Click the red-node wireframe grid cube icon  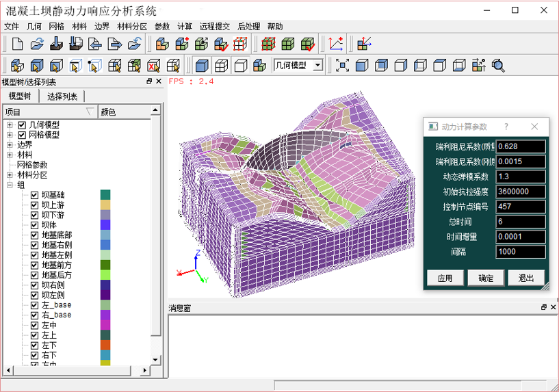tap(240, 44)
